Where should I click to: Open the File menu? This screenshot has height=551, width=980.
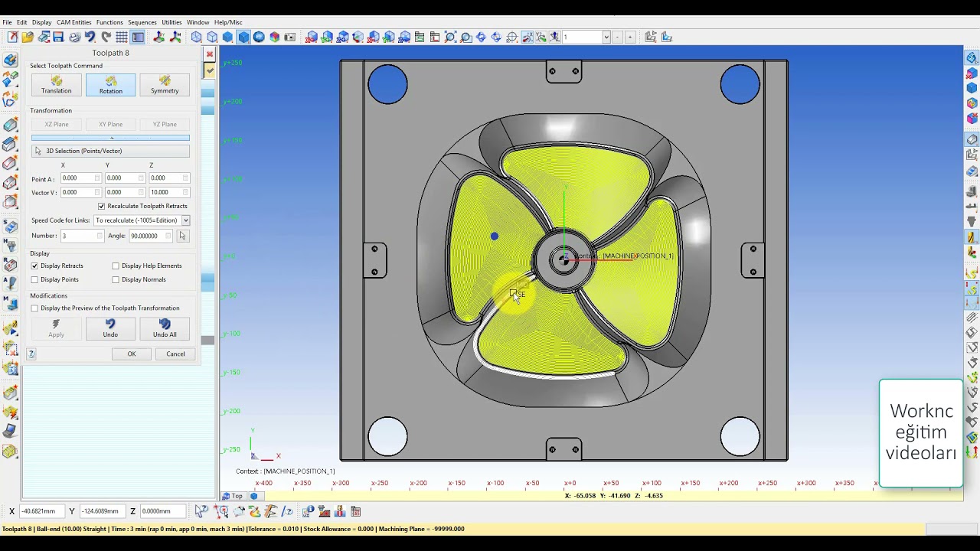(x=7, y=22)
